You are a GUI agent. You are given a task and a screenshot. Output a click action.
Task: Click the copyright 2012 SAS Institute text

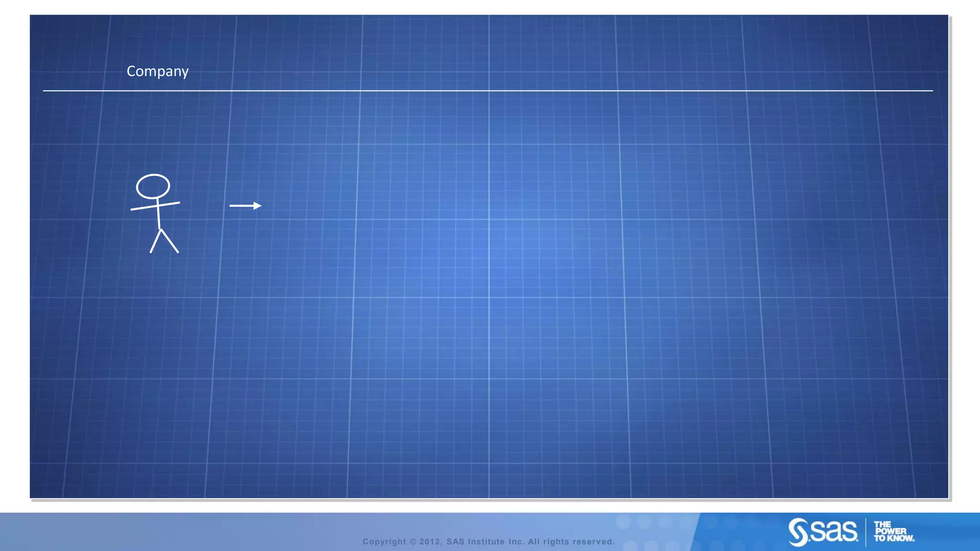point(488,541)
